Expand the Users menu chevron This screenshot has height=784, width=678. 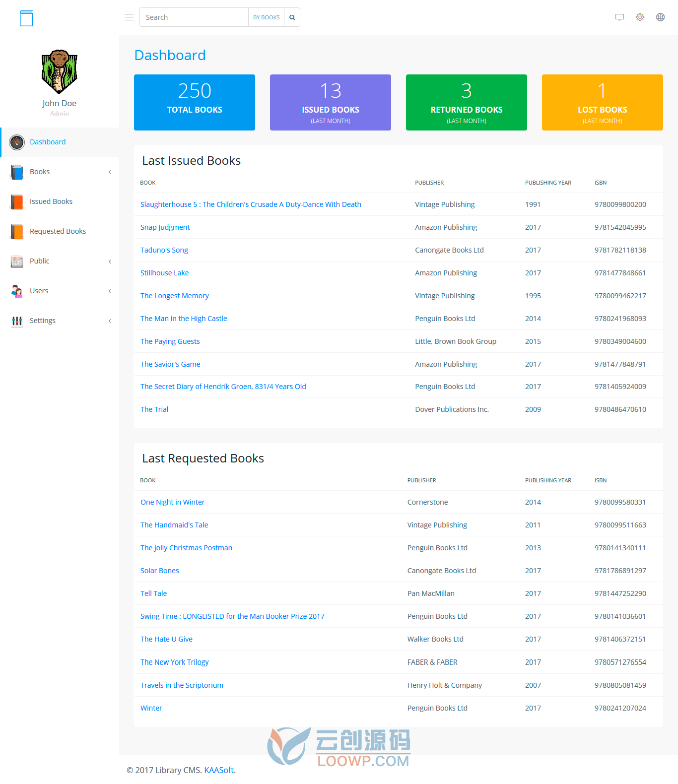click(110, 291)
